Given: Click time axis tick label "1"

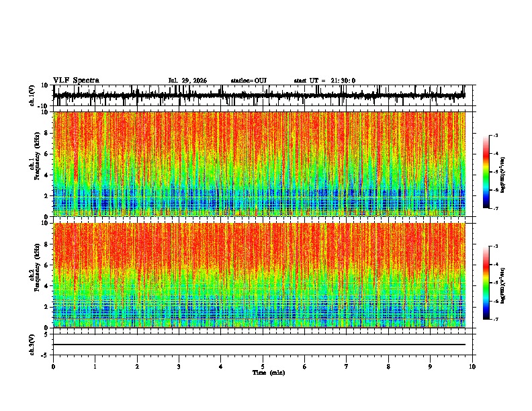Looking at the screenshot, I should 95,367.
